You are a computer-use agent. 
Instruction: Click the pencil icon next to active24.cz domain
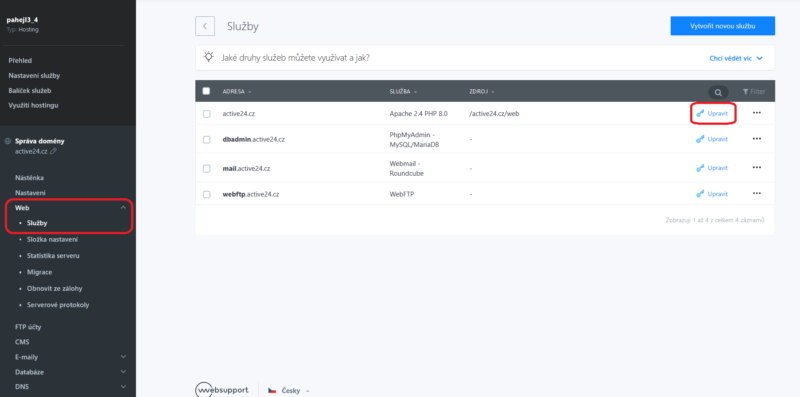tap(53, 151)
